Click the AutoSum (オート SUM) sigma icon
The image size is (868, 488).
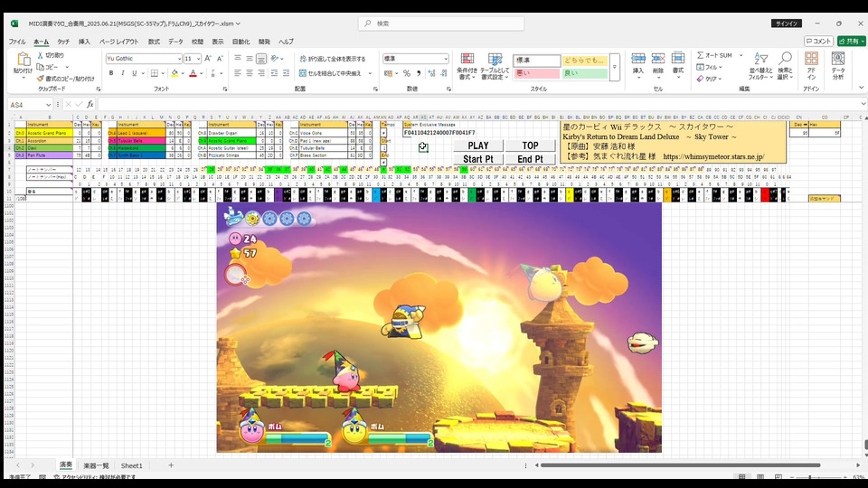click(x=700, y=55)
